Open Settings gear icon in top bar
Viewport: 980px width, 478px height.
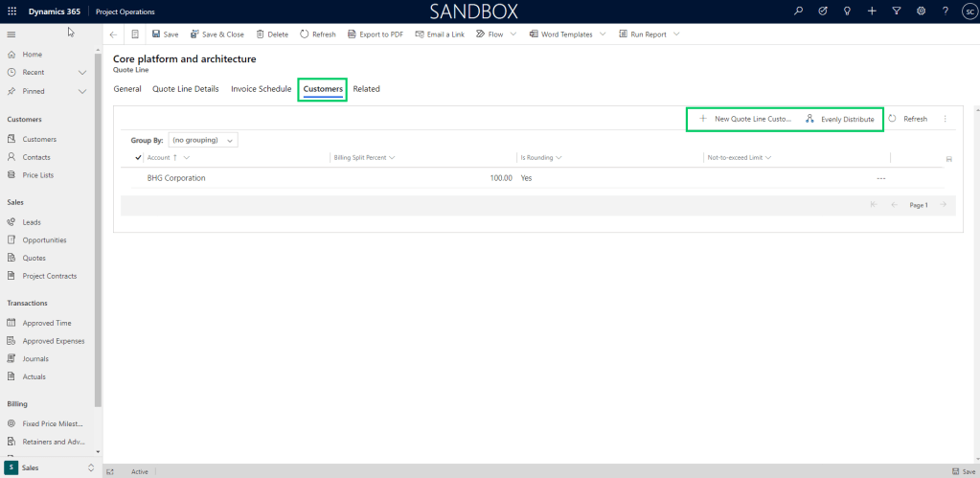(x=921, y=11)
